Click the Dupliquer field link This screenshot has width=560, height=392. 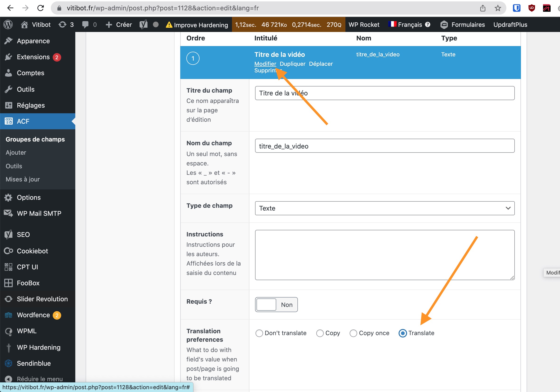coord(292,64)
